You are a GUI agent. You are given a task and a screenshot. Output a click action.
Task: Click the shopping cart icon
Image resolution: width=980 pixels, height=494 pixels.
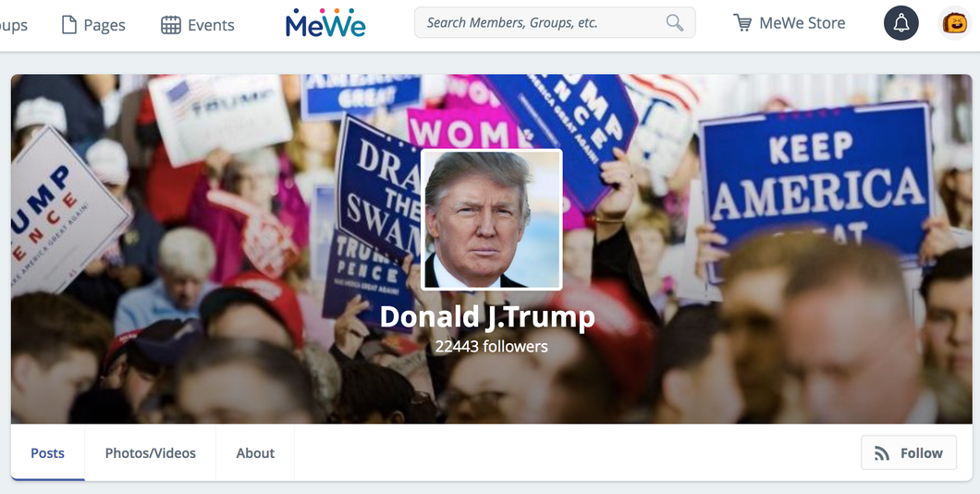[x=742, y=23]
